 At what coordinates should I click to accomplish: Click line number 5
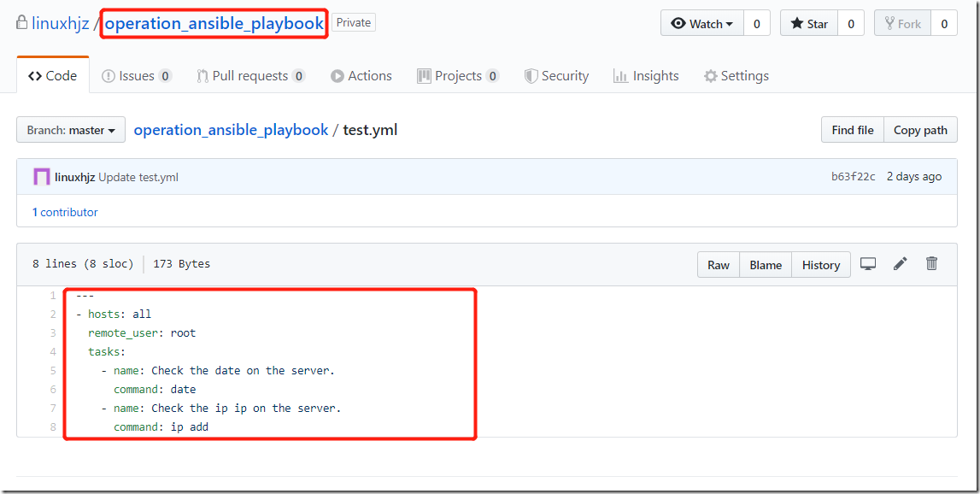53,371
